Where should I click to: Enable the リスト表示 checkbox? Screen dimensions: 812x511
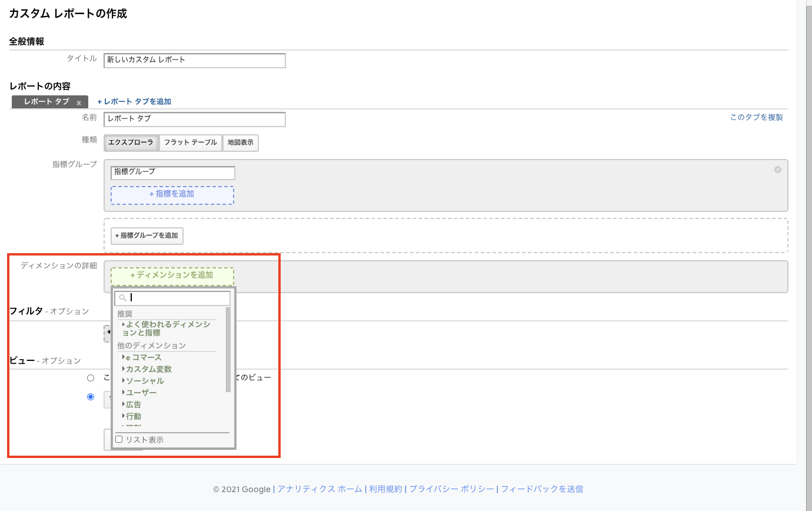pos(119,439)
